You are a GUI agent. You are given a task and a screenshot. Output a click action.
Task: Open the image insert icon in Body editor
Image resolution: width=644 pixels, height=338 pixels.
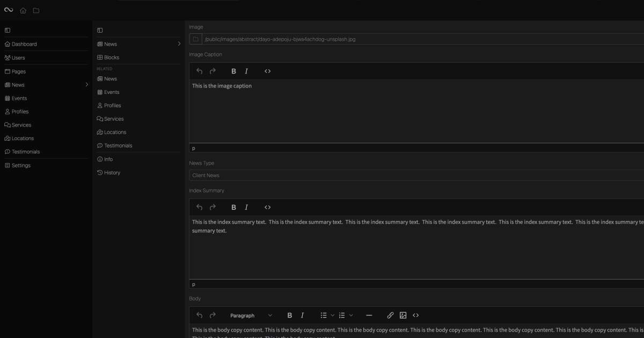[403, 315]
